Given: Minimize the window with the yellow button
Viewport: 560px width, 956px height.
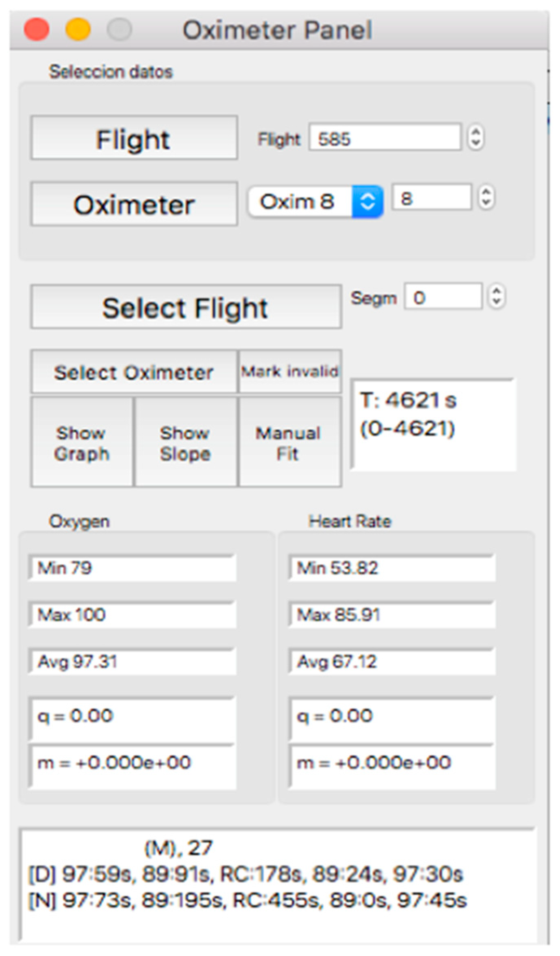Looking at the screenshot, I should 78,30.
